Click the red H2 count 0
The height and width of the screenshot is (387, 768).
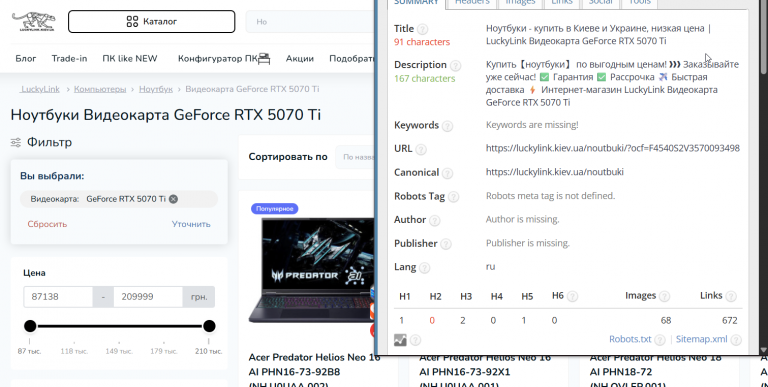pos(432,320)
